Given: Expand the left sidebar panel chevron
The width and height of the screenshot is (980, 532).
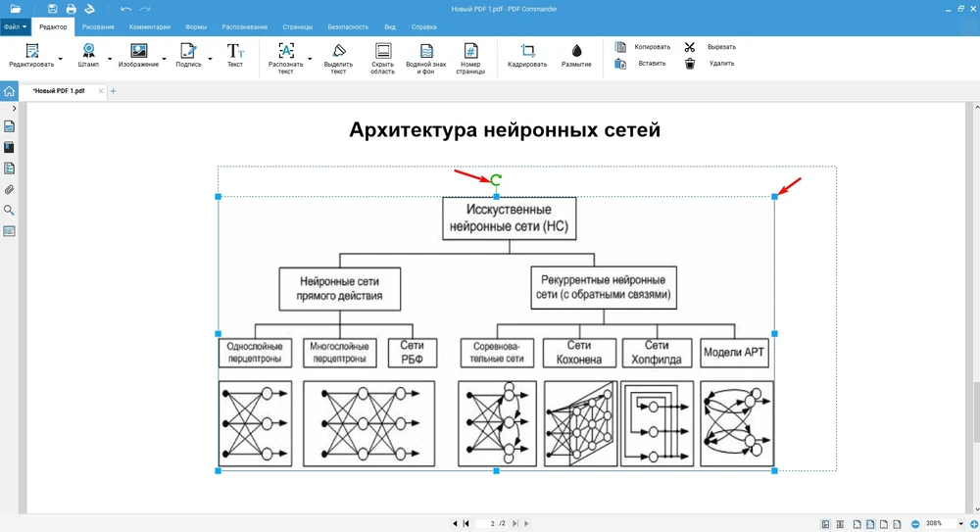Looking at the screenshot, I should [14, 108].
